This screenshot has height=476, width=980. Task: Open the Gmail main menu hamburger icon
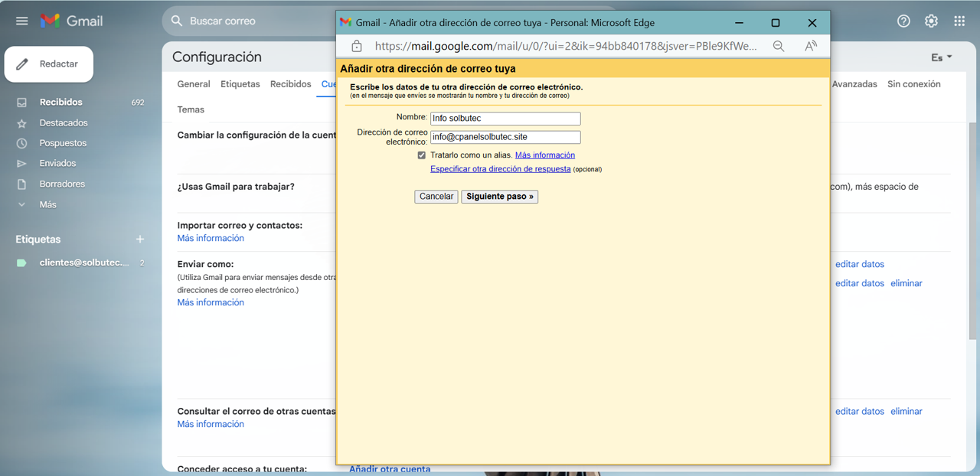click(21, 21)
